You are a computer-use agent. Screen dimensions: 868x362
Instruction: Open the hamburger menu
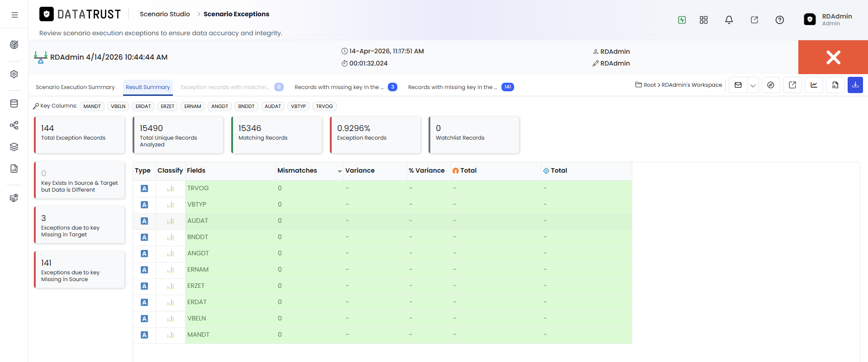coord(14,15)
